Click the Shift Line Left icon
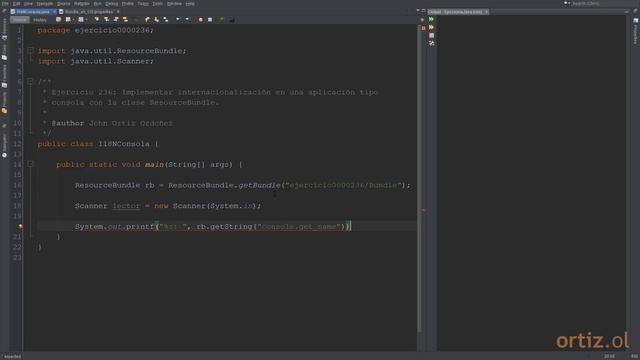 (x=178, y=20)
